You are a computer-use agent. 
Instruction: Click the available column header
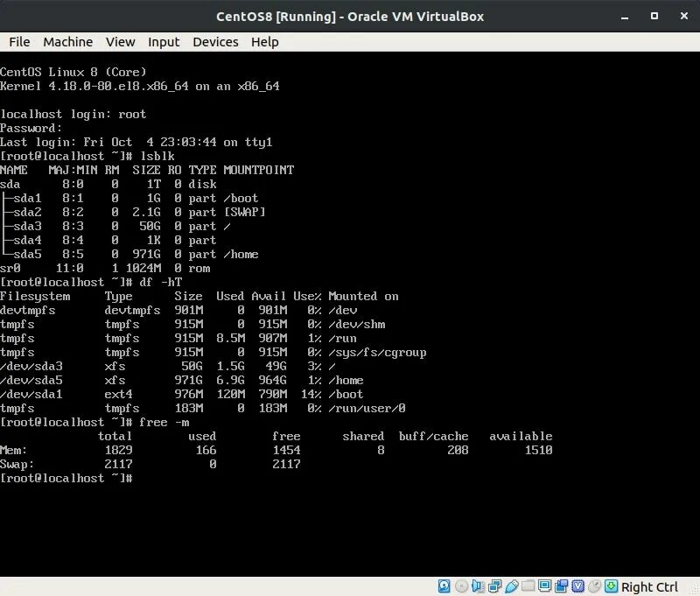pos(521,436)
